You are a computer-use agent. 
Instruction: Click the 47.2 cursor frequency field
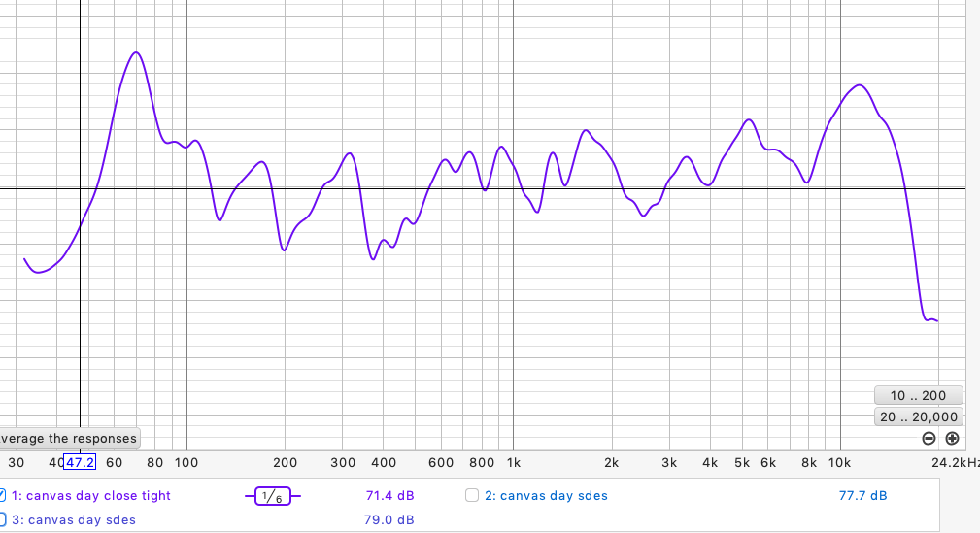pos(80,462)
